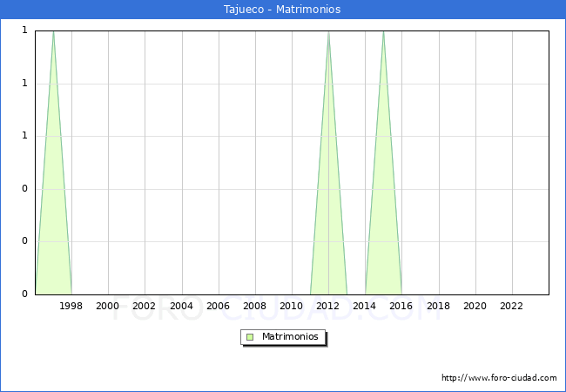Click the green Matrimonios legend swatch

tap(250, 337)
